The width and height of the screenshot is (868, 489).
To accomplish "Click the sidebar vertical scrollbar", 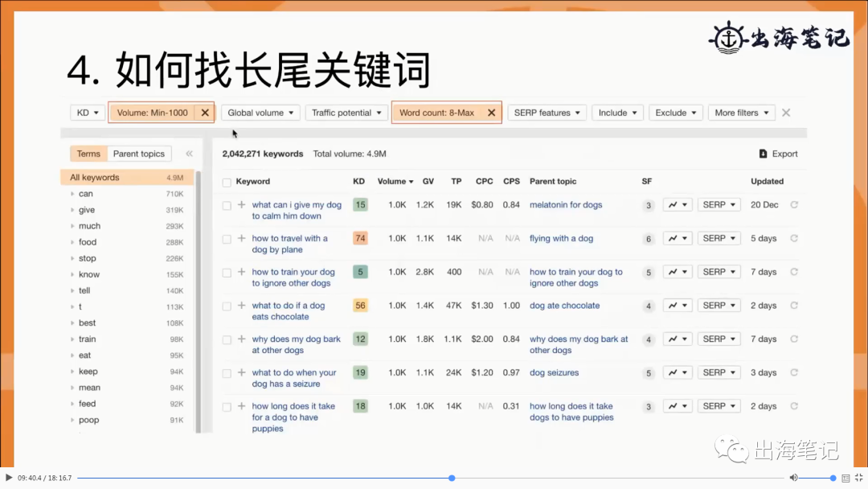I will point(199,302).
